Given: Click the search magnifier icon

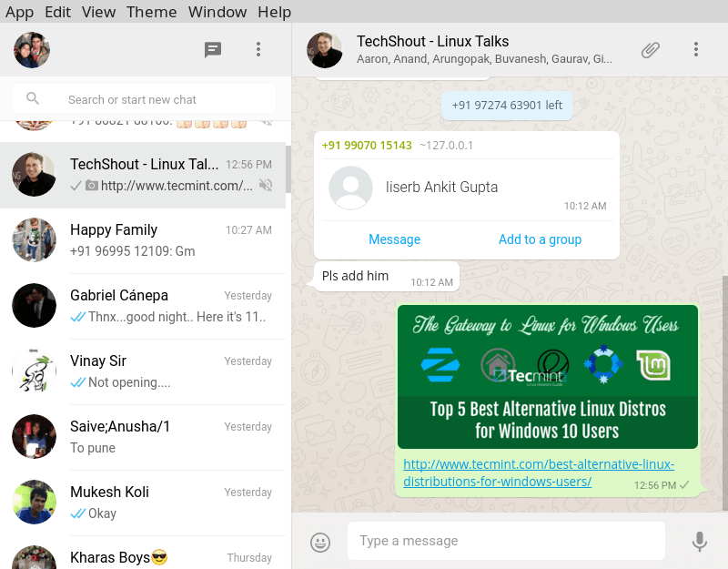Looking at the screenshot, I should click(x=33, y=98).
